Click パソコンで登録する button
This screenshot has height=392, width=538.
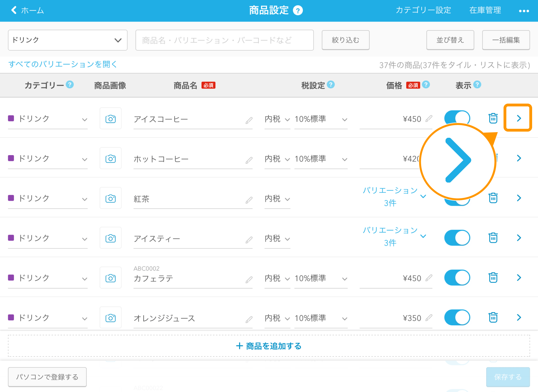[47, 377]
